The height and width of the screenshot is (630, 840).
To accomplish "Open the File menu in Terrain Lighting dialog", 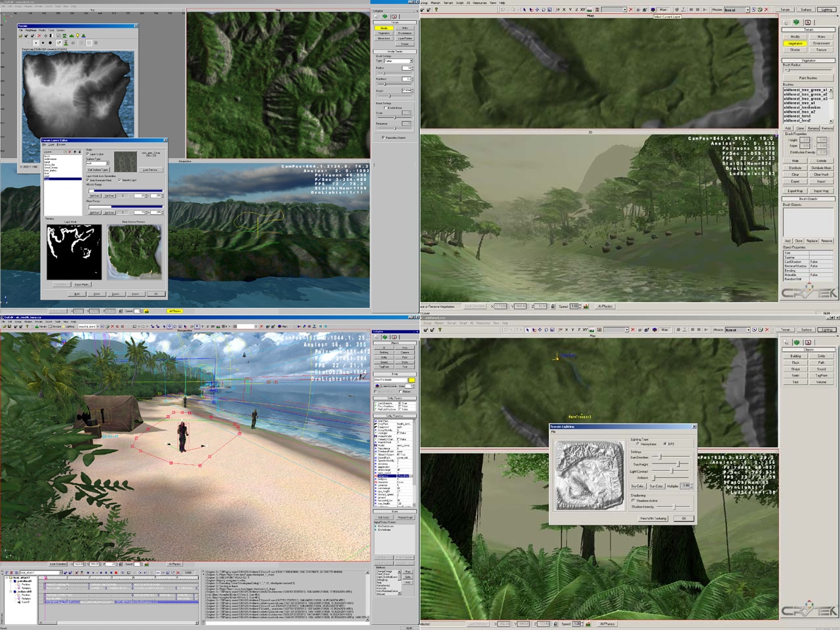I will 553,432.
